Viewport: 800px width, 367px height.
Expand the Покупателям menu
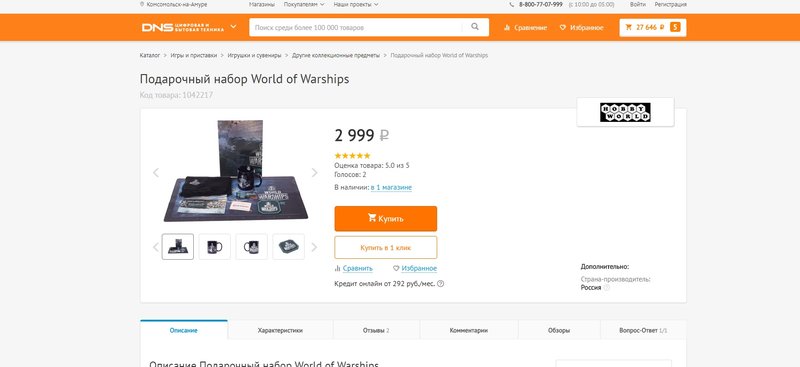point(304,5)
